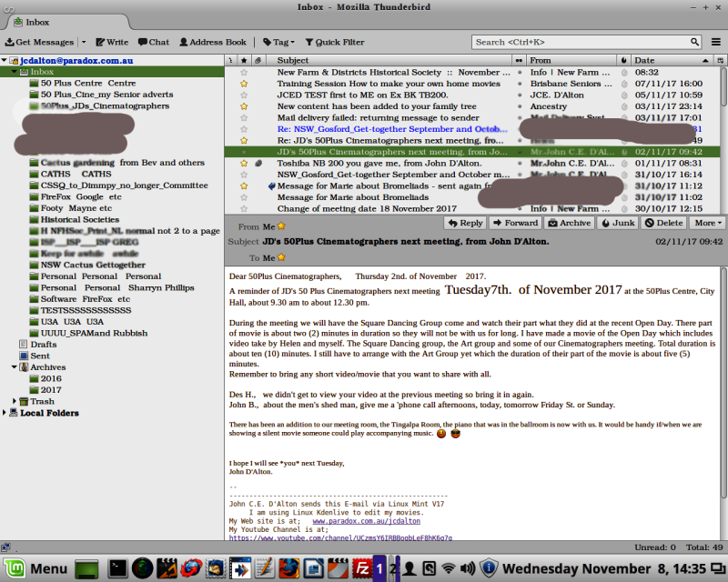Launch the Thunderbird icon in the taskbar

pyautogui.click(x=216, y=568)
